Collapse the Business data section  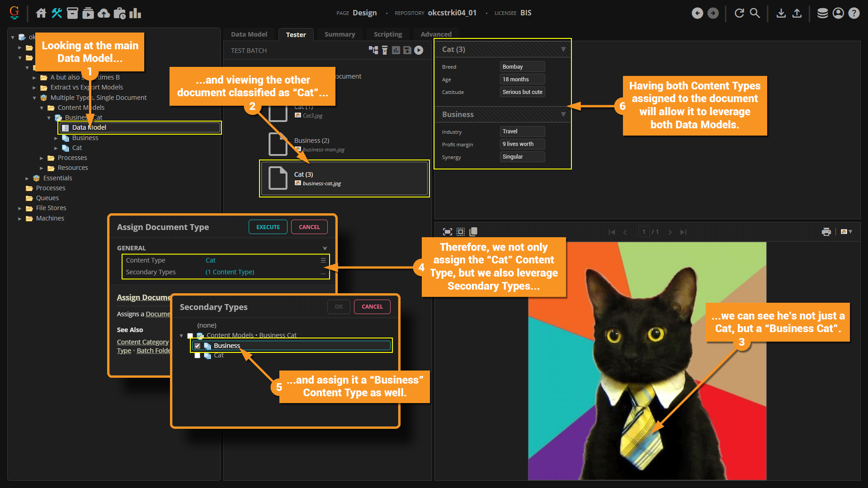(563, 114)
